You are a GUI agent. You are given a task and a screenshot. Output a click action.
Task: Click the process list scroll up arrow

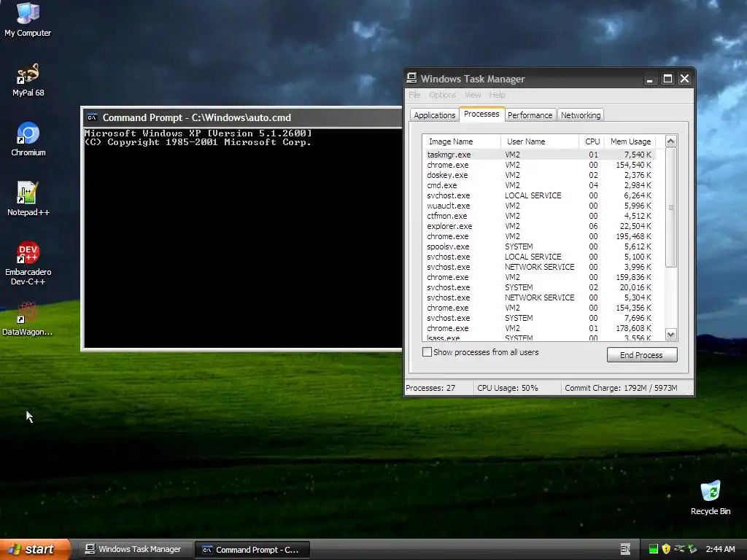point(671,141)
